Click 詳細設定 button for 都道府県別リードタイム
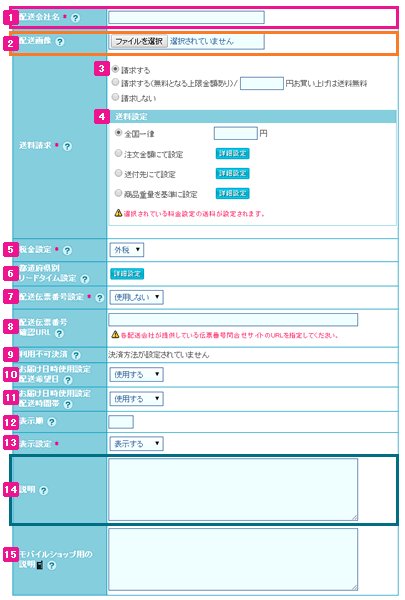The width and height of the screenshot is (405, 600). click(127, 274)
